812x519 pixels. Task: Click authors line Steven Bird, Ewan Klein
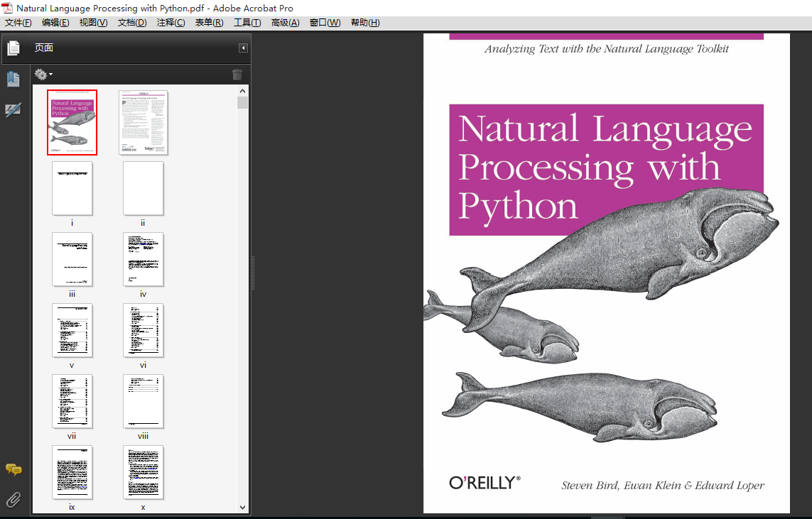click(663, 486)
